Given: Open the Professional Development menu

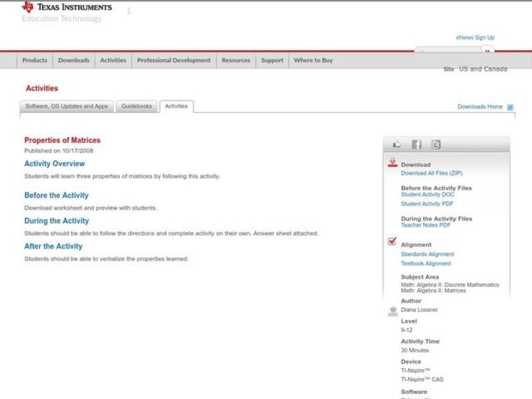Looking at the screenshot, I should tap(174, 61).
